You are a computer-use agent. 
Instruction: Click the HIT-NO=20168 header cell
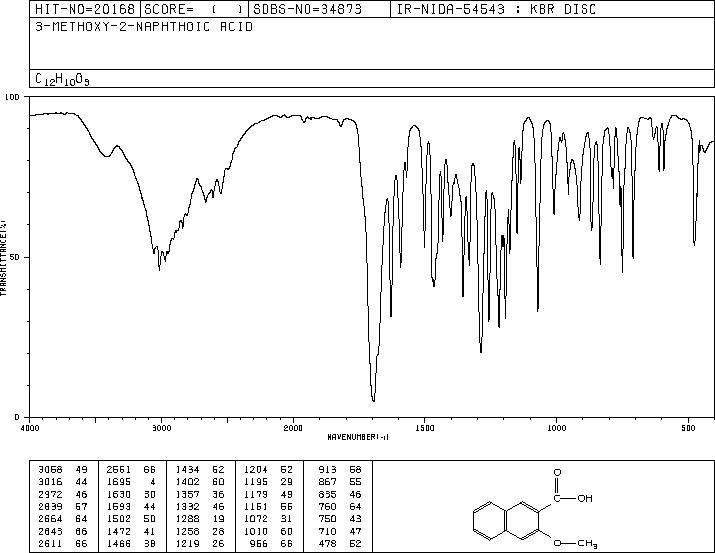(x=85, y=9)
